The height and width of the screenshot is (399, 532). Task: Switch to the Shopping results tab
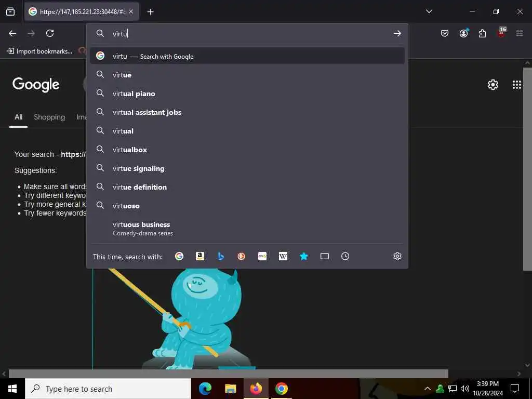pyautogui.click(x=49, y=117)
